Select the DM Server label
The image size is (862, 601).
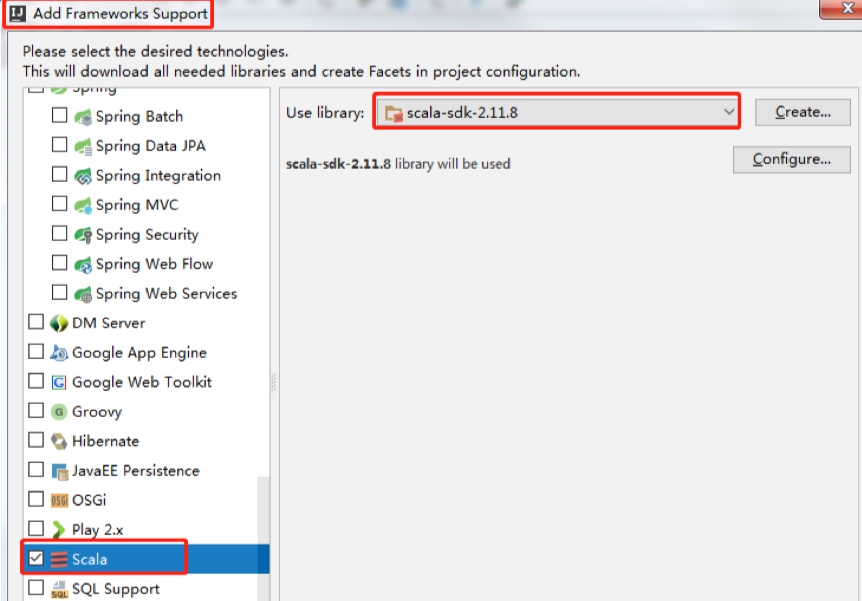point(109,323)
